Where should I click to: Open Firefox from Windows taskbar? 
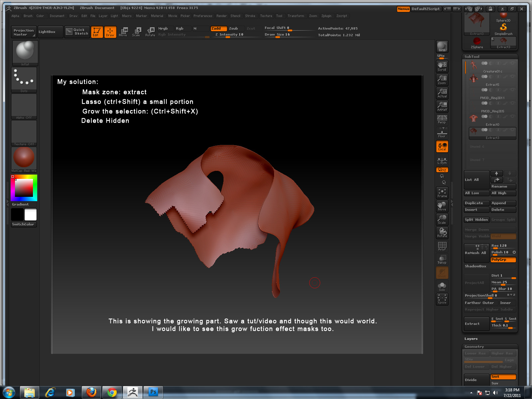click(91, 392)
